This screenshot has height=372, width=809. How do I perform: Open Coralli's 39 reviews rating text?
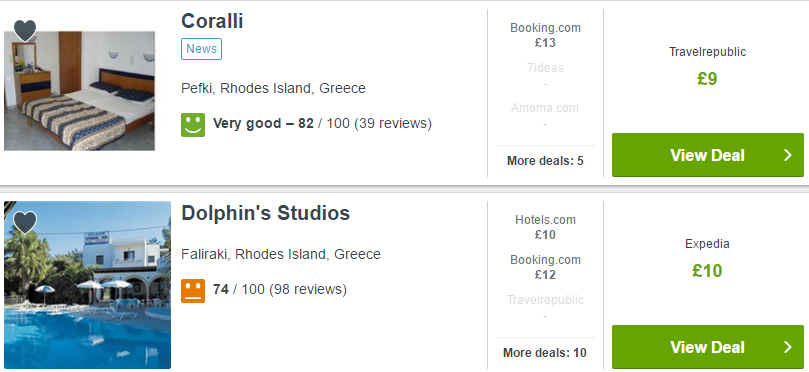(322, 124)
